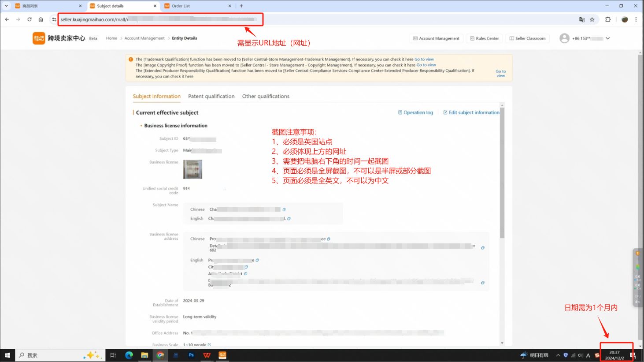Click the business license thumbnail image
Screen dimensions: 644x362
point(192,169)
